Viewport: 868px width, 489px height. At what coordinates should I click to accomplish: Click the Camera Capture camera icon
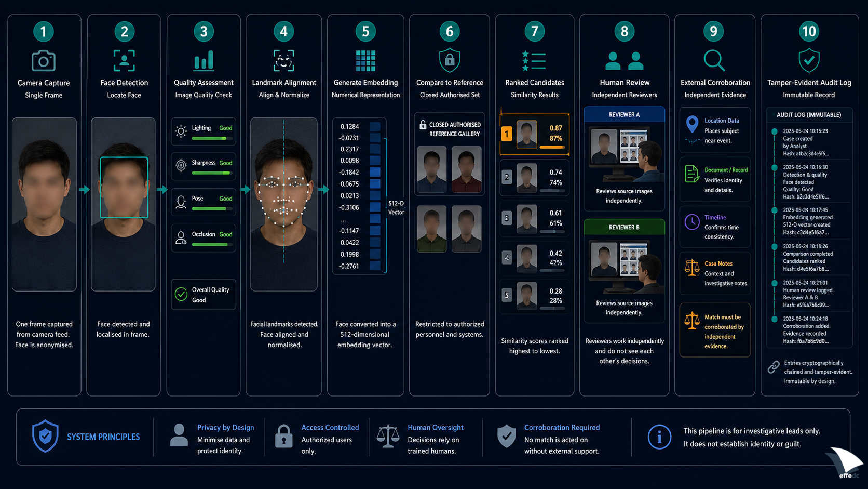click(44, 61)
